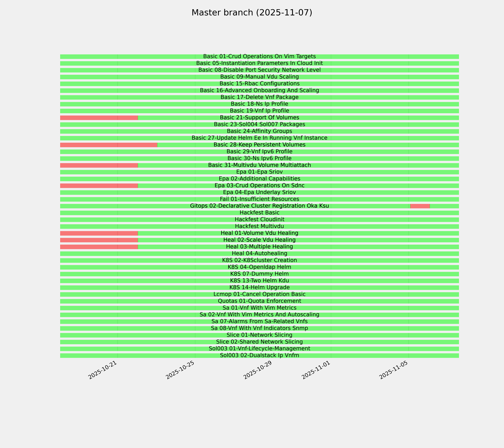Click the chart title Master branch (2025-11-07)
The width and height of the screenshot is (504, 448).
pyautogui.click(x=252, y=13)
